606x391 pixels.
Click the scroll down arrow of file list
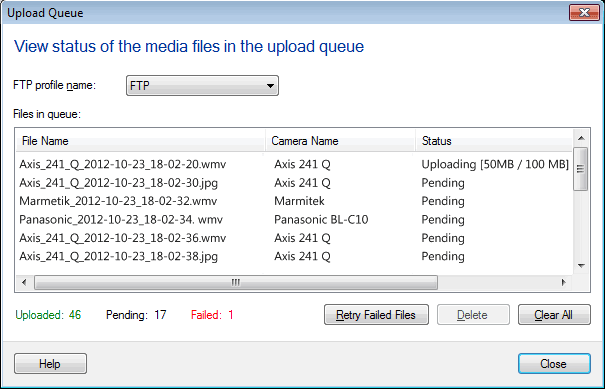(x=581, y=266)
